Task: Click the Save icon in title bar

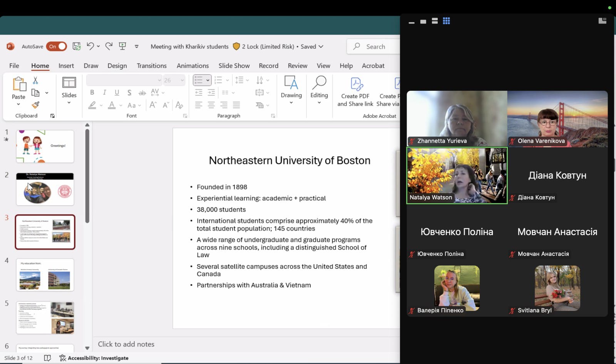Action: tap(77, 46)
